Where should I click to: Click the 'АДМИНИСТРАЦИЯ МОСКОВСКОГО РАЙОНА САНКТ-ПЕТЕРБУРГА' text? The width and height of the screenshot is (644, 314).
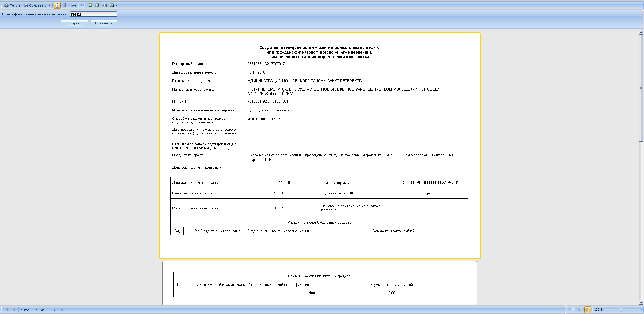coord(305,81)
